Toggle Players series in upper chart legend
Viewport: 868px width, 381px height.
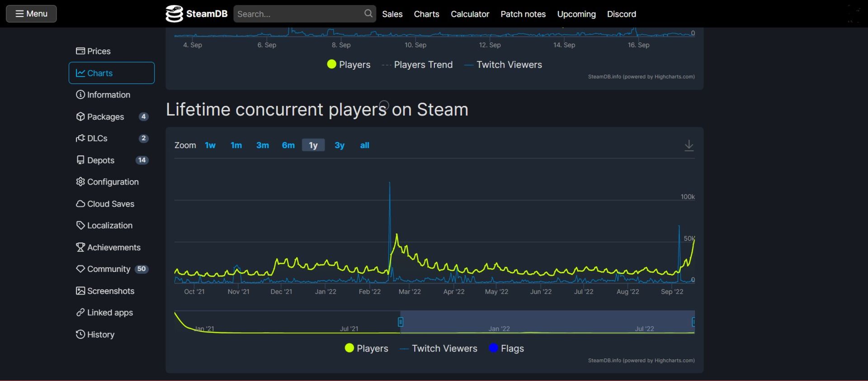pyautogui.click(x=349, y=65)
